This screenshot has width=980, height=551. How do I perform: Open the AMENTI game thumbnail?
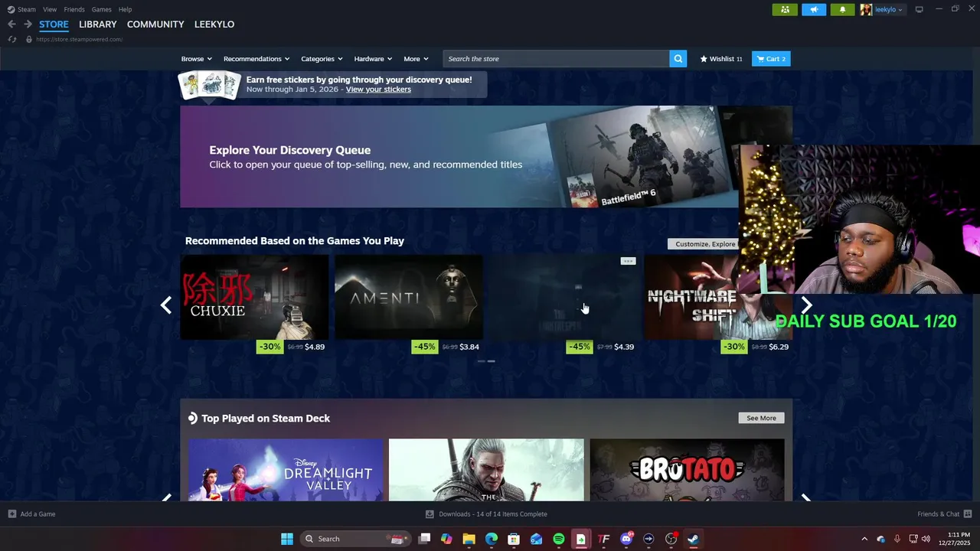[409, 297]
